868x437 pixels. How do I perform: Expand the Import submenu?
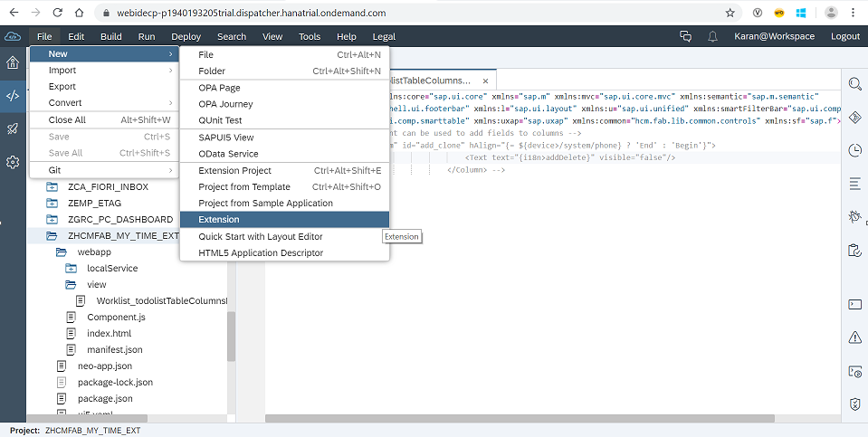[104, 71]
